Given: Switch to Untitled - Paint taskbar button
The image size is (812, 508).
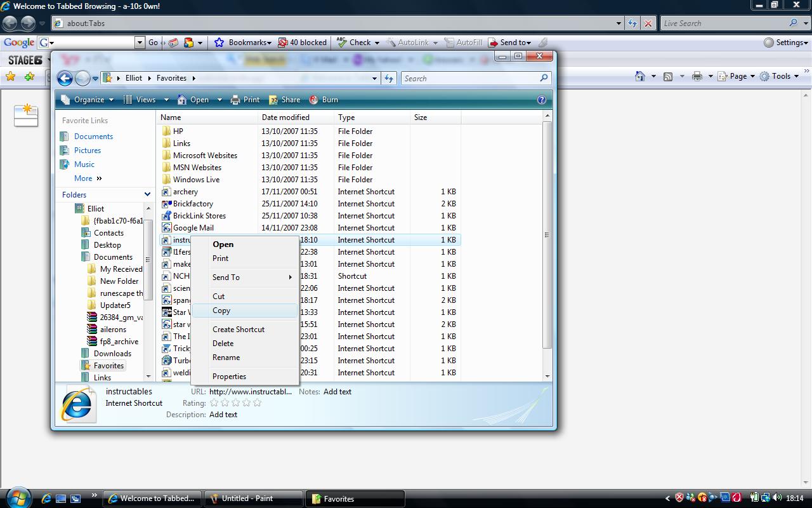Looking at the screenshot, I should pyautogui.click(x=254, y=498).
